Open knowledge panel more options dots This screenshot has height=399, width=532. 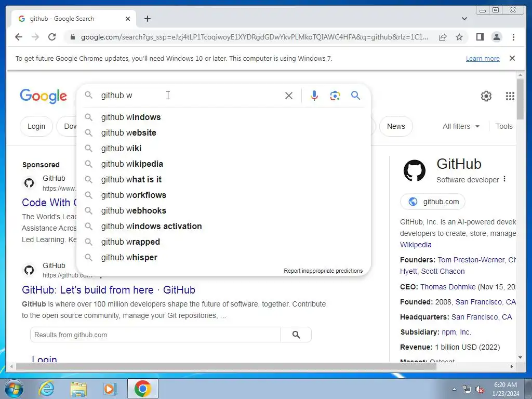(x=504, y=179)
